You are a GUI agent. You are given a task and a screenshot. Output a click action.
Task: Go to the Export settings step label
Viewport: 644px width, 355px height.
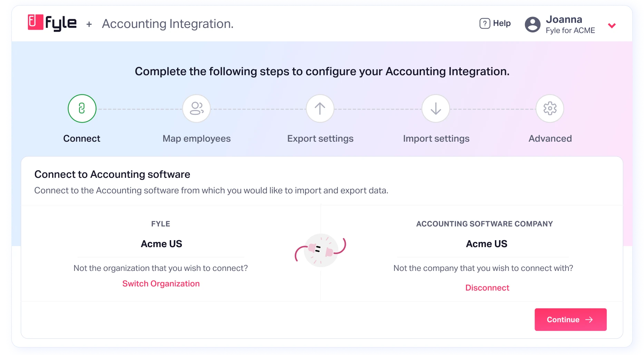click(x=320, y=139)
